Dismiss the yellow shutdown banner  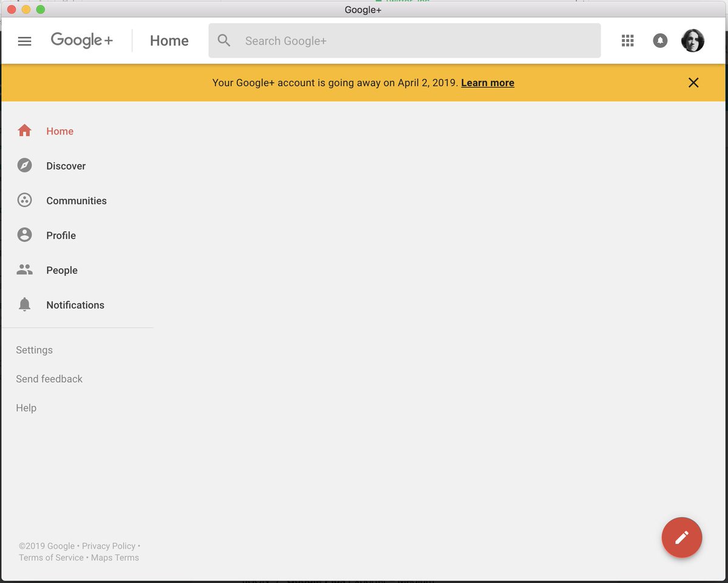[693, 83]
